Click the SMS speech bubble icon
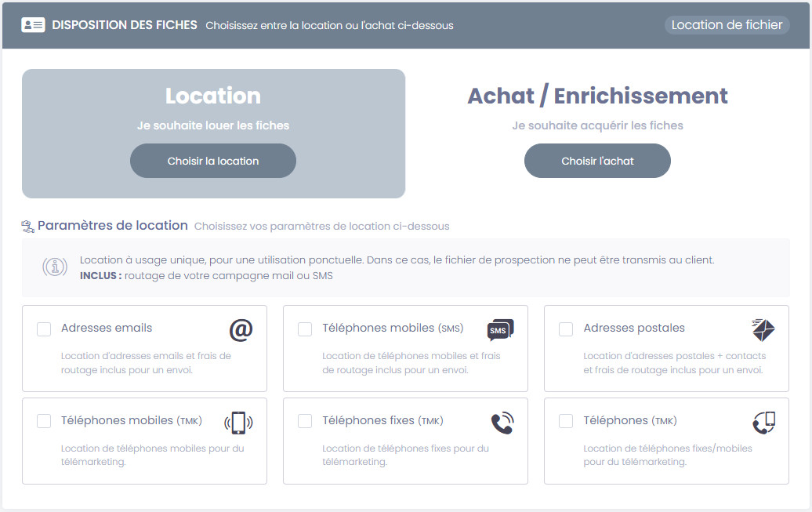 (x=500, y=330)
